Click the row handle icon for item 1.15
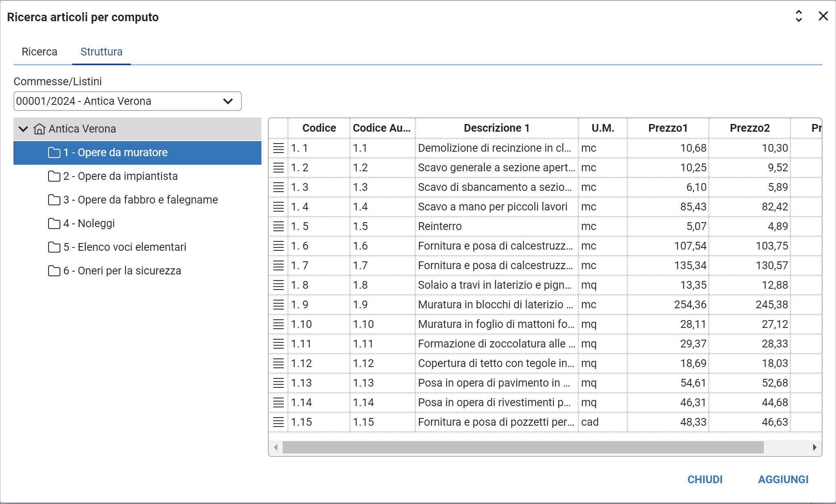Screen dimensions: 836x504 click(x=278, y=422)
